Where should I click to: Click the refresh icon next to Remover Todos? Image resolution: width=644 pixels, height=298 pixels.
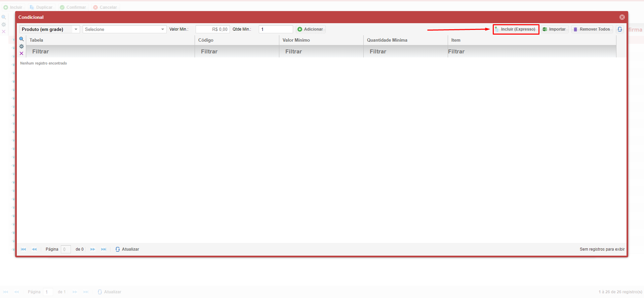click(620, 29)
